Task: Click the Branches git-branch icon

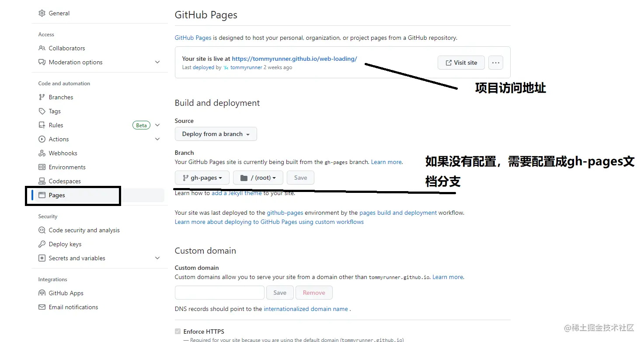Action: click(x=42, y=97)
